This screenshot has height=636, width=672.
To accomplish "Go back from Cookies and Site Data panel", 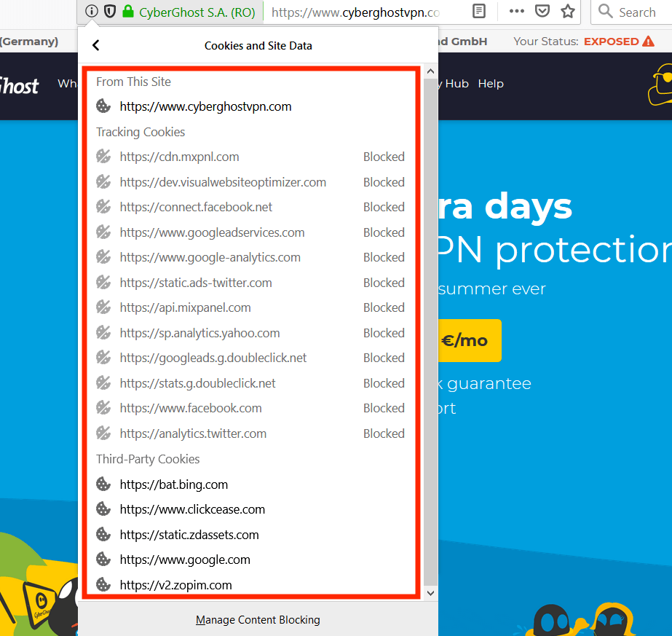I will point(96,45).
